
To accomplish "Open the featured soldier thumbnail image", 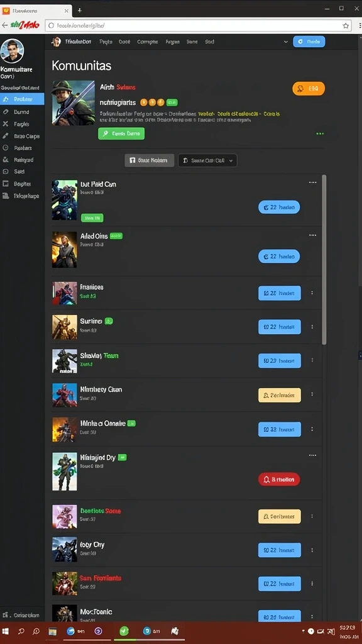I will 74,103.
